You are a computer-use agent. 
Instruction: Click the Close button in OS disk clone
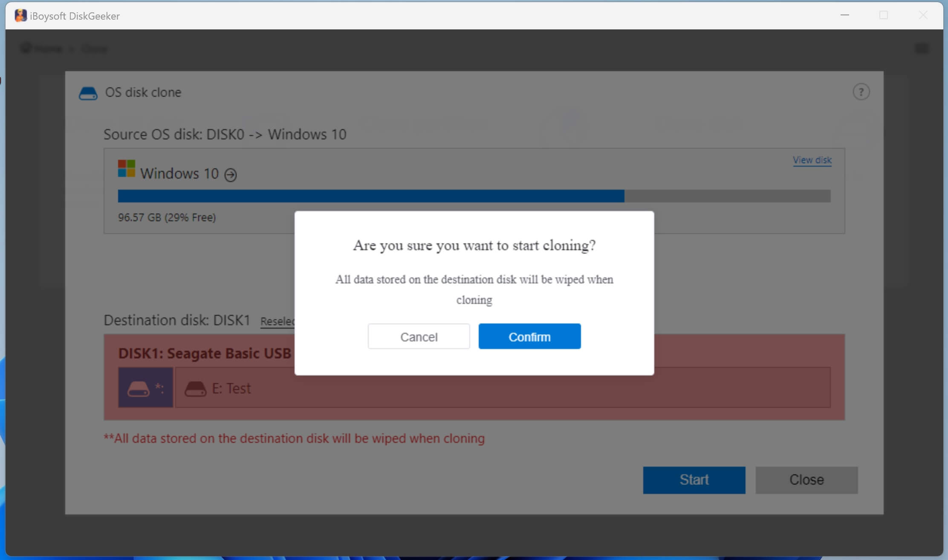[806, 480]
